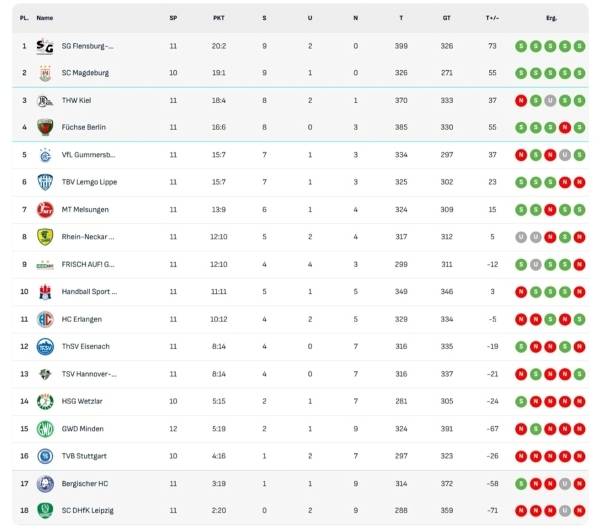
Task: Click the red N badge in Füchse Berlin's row
Action: pos(565,127)
